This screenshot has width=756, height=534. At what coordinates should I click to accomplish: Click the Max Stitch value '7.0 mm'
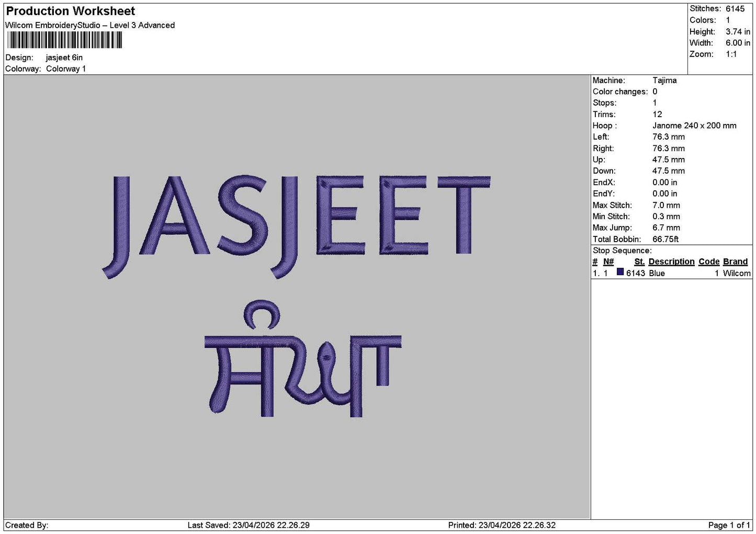pyautogui.click(x=666, y=205)
